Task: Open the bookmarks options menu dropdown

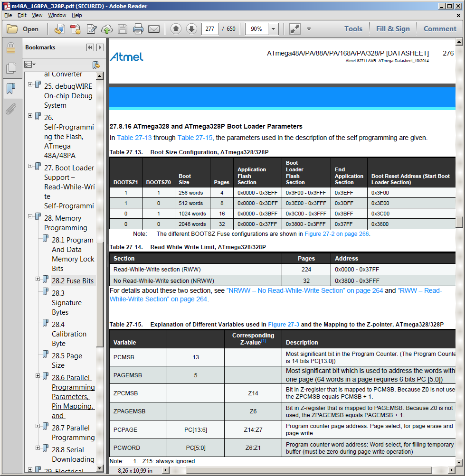Action: (30, 64)
